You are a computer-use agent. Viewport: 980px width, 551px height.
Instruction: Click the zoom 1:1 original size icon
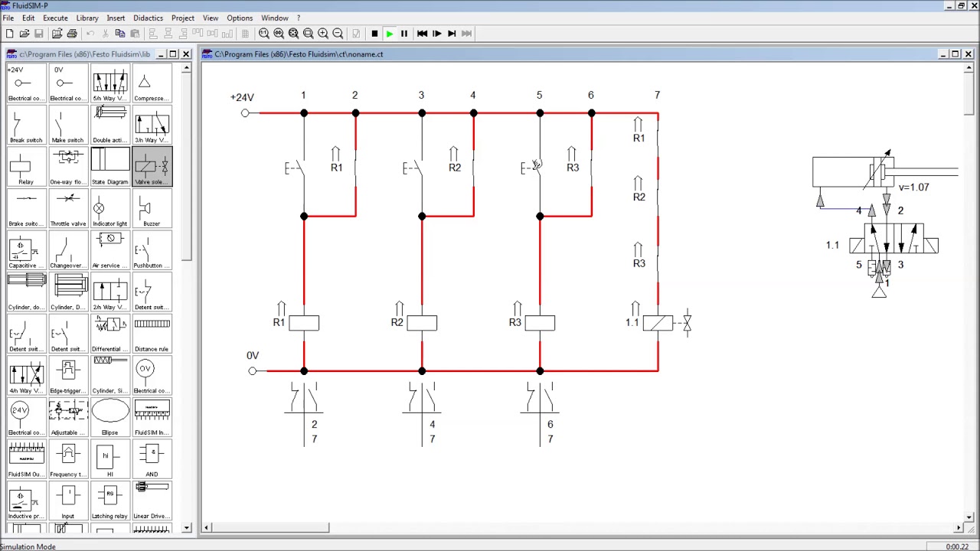264,34
